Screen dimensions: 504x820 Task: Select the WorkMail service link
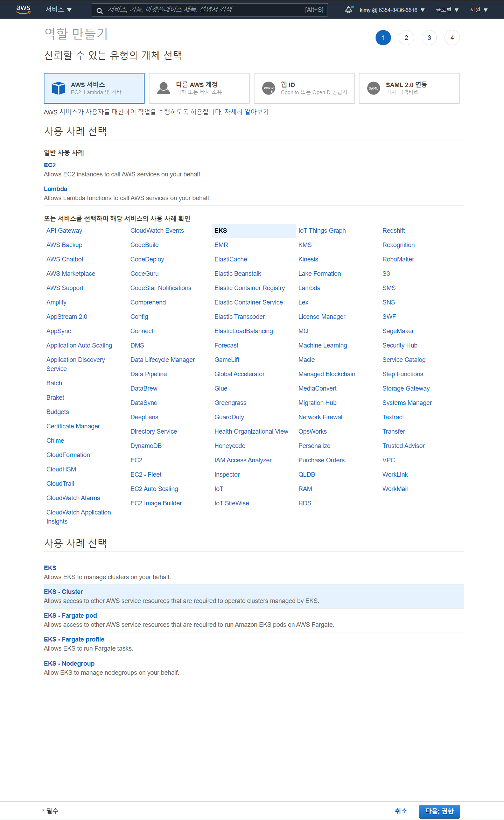[x=395, y=489]
